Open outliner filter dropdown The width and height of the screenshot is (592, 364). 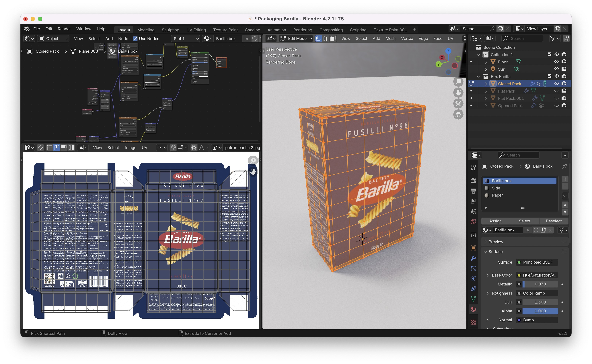point(555,38)
